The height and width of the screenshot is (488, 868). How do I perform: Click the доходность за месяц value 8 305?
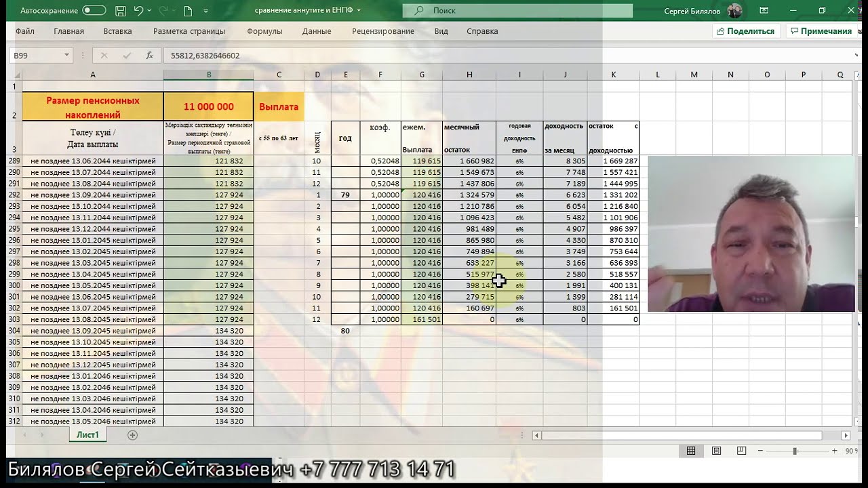tap(566, 161)
